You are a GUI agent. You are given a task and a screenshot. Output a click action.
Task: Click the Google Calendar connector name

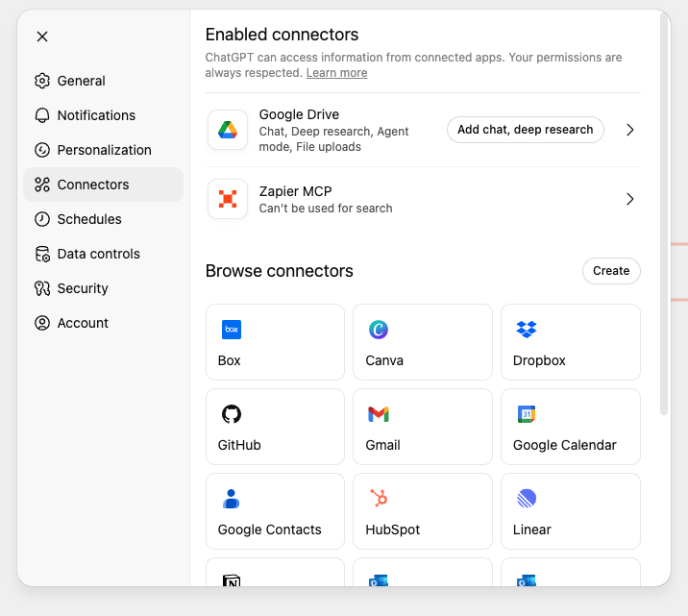point(565,445)
